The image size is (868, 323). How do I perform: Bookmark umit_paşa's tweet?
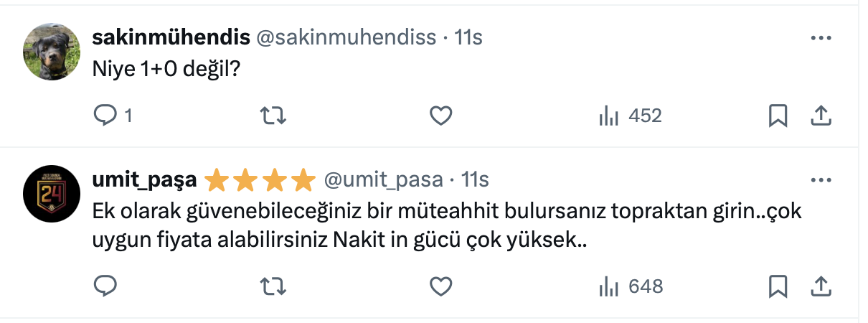(x=778, y=286)
